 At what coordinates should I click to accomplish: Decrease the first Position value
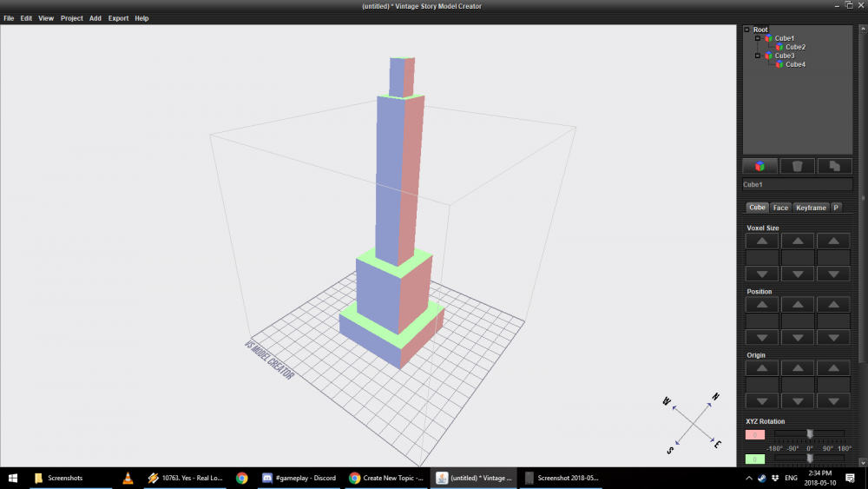762,337
